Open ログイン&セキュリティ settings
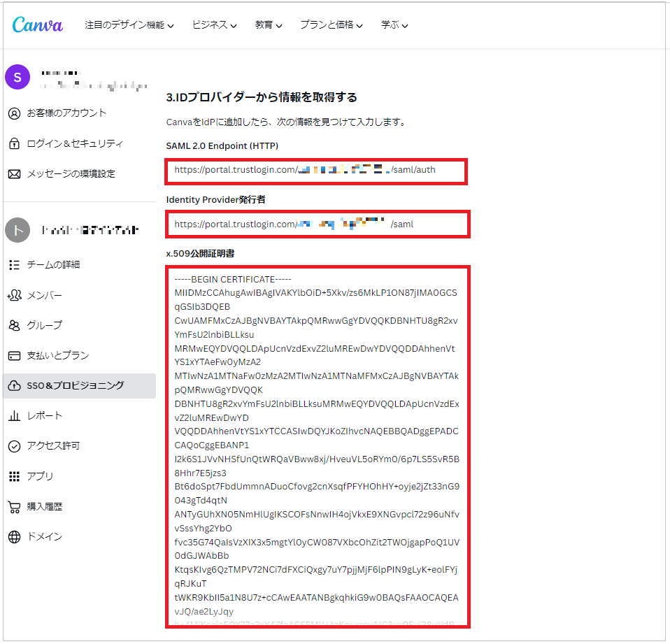Image resolution: width=670 pixels, height=644 pixels. [x=75, y=143]
